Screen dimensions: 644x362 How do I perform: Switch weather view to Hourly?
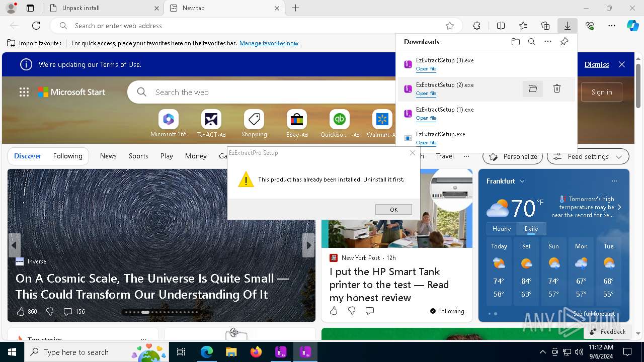(x=502, y=229)
